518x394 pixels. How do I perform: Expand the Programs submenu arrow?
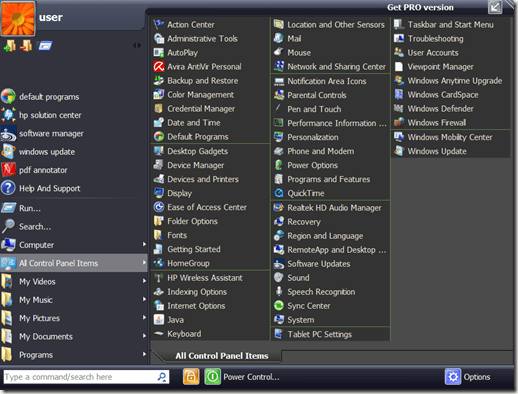144,354
